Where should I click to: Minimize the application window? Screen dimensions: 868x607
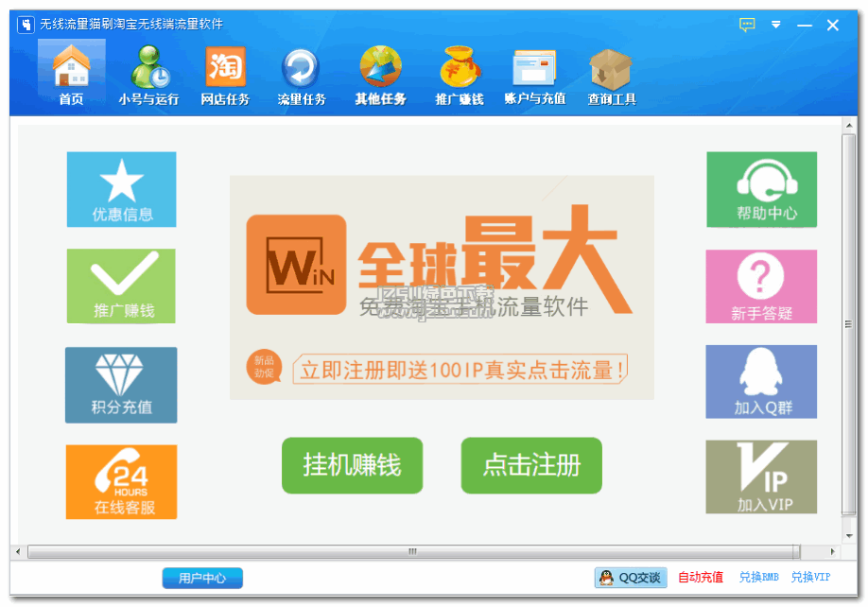(805, 26)
